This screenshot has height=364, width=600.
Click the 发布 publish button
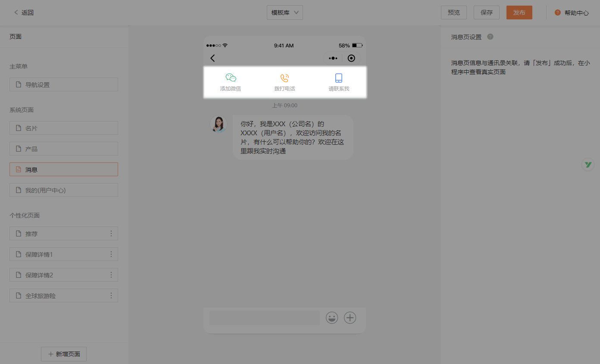coord(519,12)
